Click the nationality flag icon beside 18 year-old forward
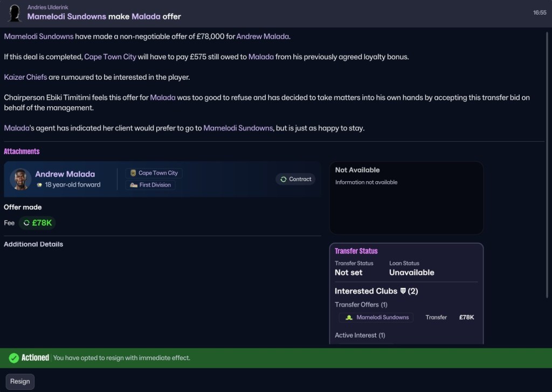This screenshot has width=552, height=392. [x=39, y=184]
